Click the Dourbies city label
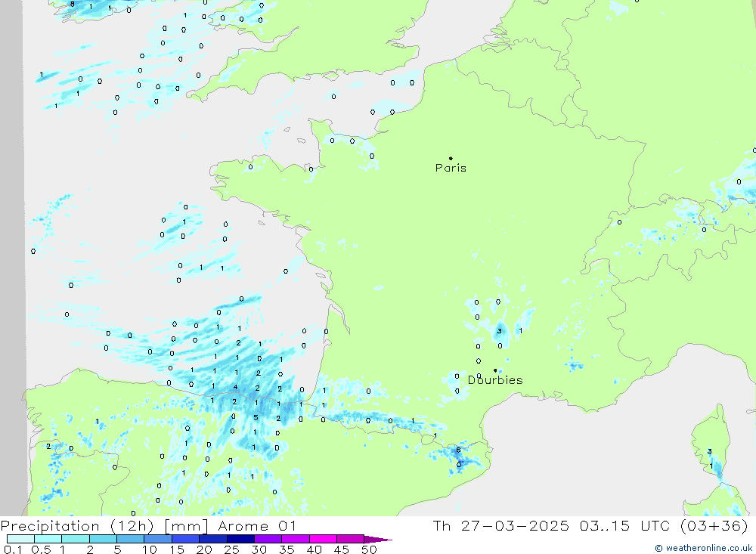This screenshot has width=756, height=554. 495,380
